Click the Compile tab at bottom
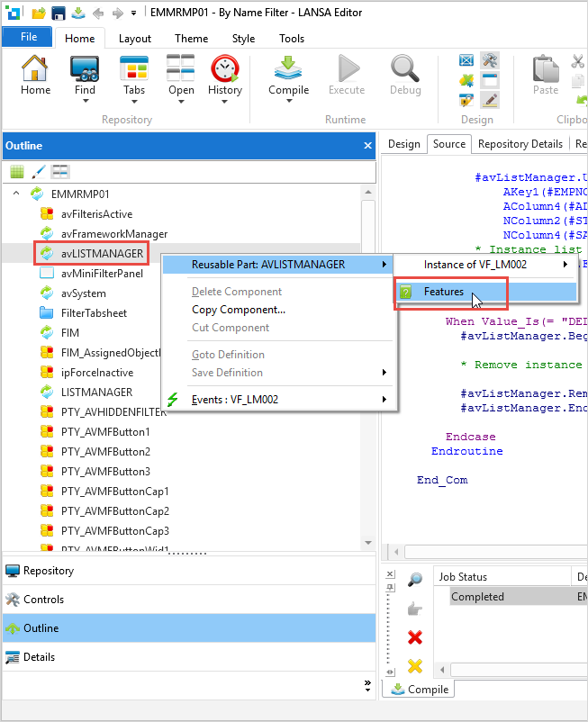 point(419,690)
